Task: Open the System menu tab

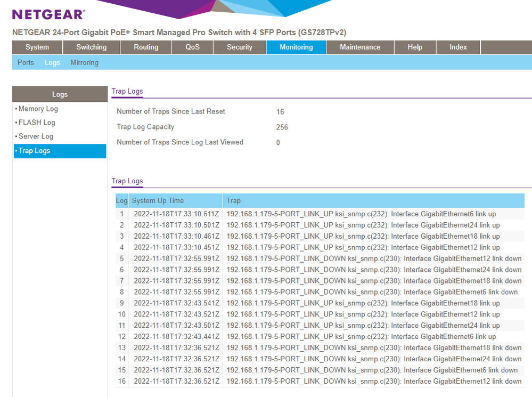Action: 37,47
